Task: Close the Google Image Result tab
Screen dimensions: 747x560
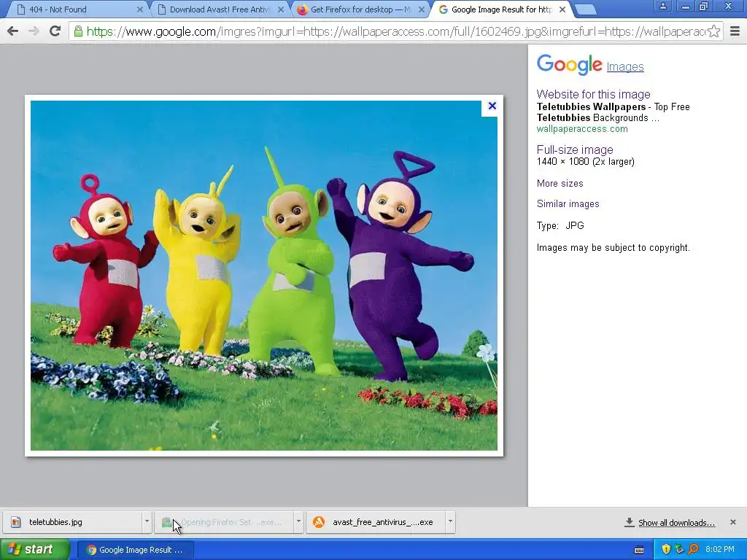Action: click(562, 9)
